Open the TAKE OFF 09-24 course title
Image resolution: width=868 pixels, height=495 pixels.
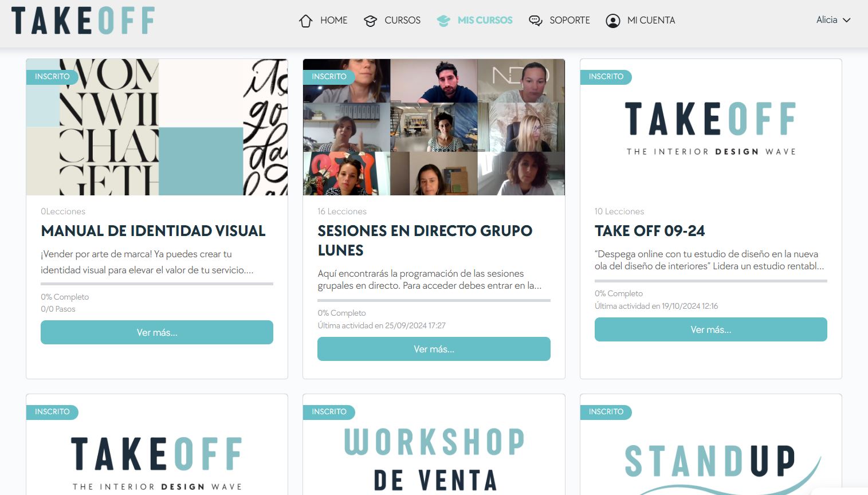pyautogui.click(x=650, y=231)
